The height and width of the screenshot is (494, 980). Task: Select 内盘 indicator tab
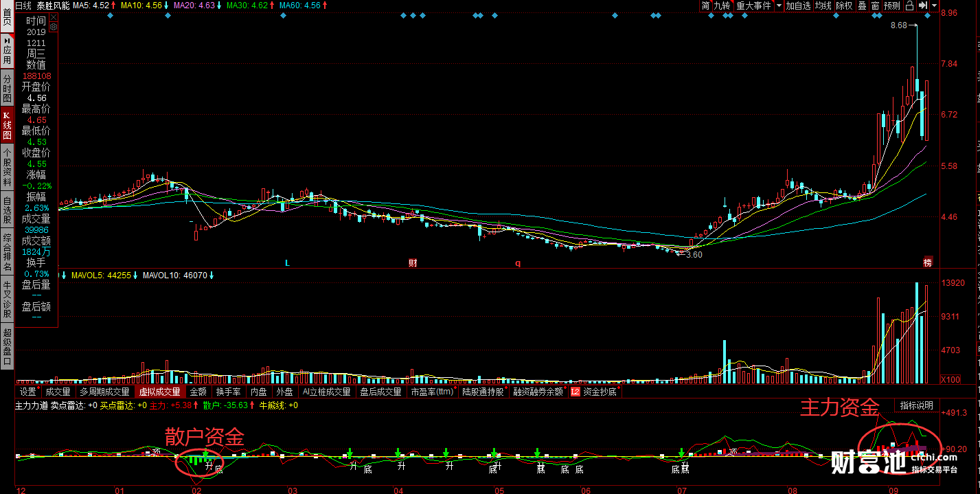tap(259, 392)
